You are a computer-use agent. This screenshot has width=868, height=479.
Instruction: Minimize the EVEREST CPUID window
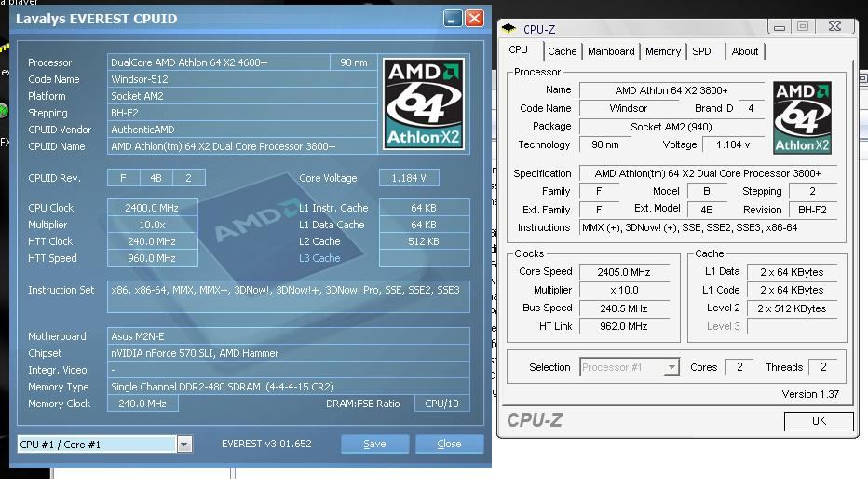pos(453,19)
